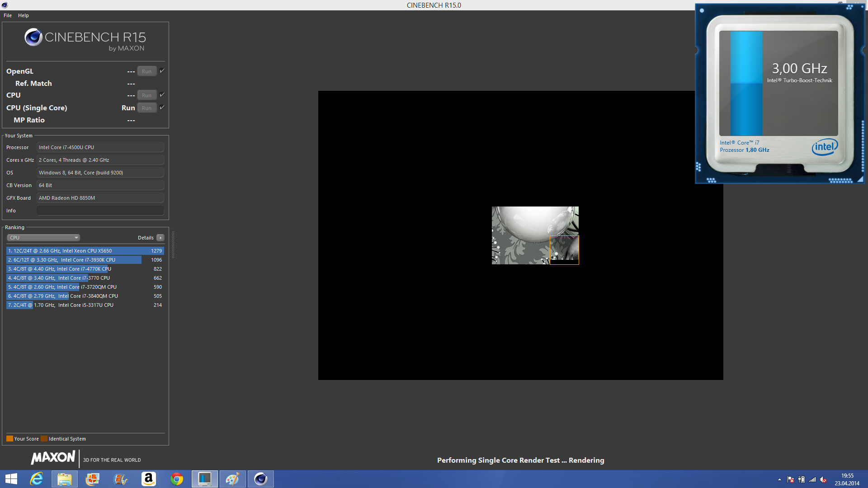Open the Paint palette taskbar icon

[233, 479]
